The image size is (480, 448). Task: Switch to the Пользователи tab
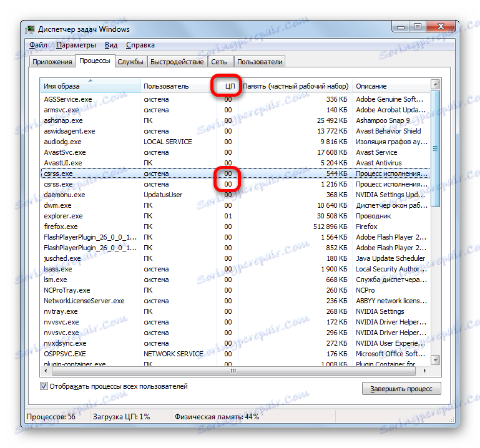[x=260, y=62]
